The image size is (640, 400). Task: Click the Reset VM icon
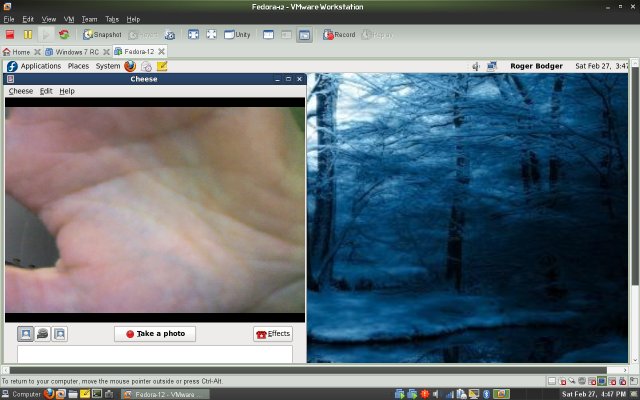pos(64,35)
